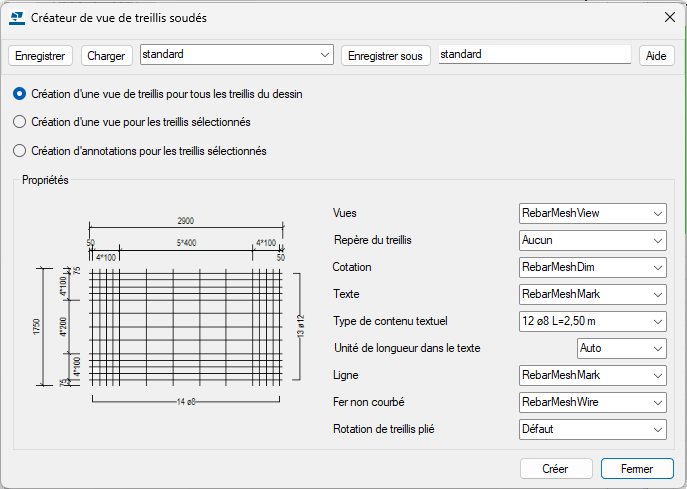Viewport: 687px width, 489px height.
Task: Choose annotation creation for selected meshes
Action: pos(19,151)
